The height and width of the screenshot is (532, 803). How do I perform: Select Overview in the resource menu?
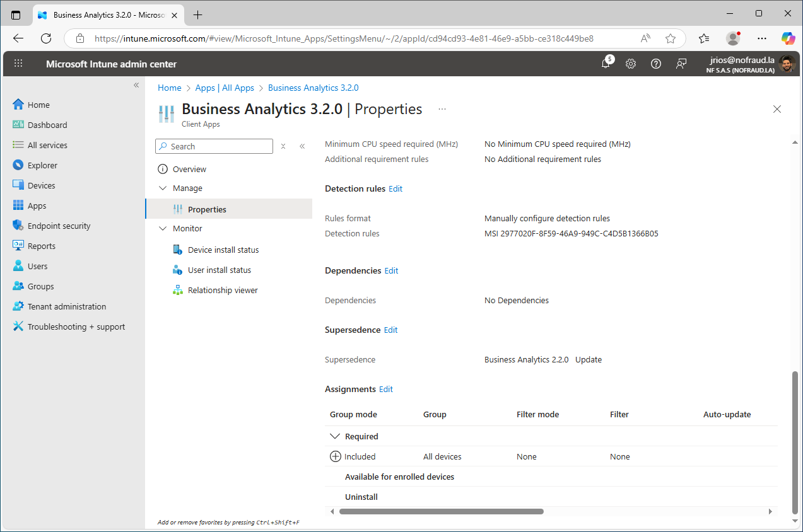point(190,169)
